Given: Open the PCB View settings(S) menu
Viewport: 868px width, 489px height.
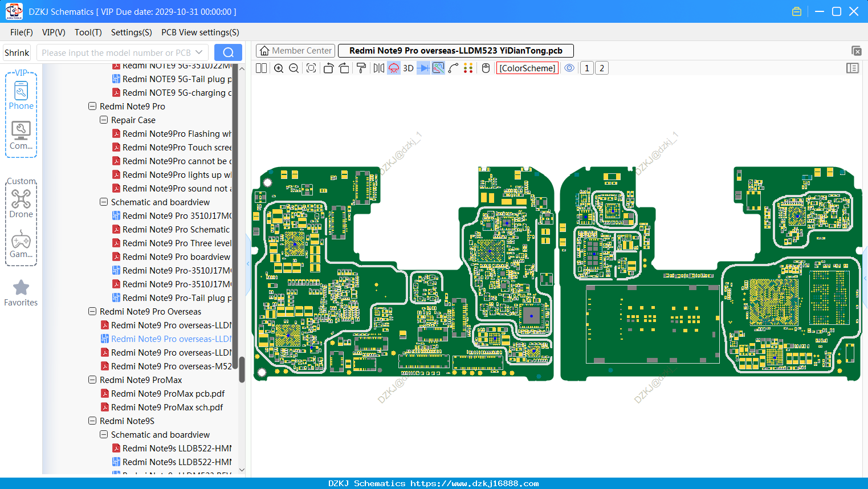Looking at the screenshot, I should coord(200,32).
